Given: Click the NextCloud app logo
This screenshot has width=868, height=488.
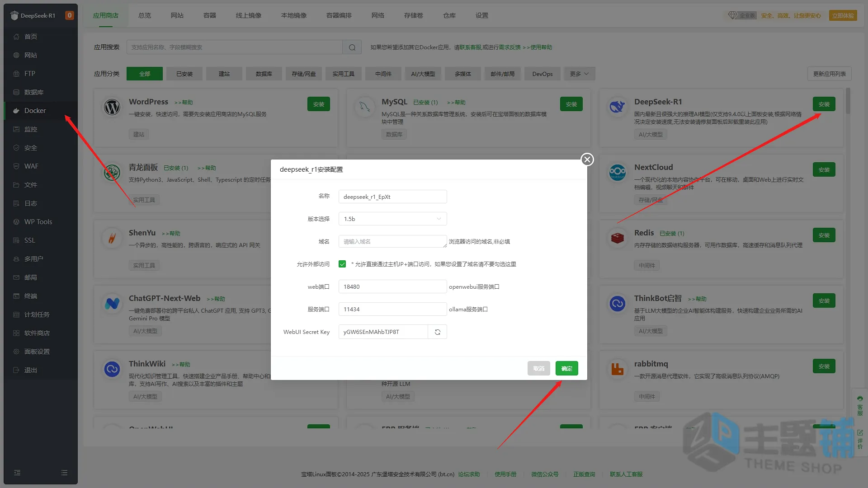Looking at the screenshot, I should pos(617,173).
